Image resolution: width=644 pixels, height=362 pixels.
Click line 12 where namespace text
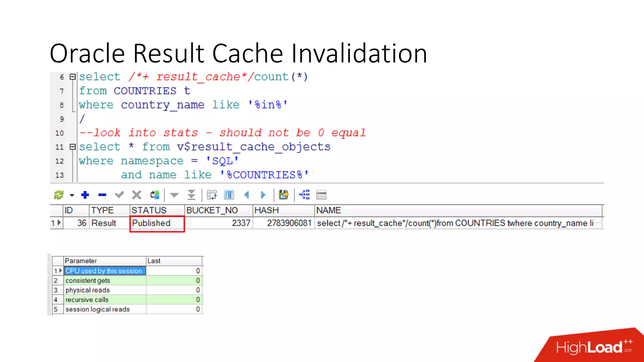[x=159, y=161]
